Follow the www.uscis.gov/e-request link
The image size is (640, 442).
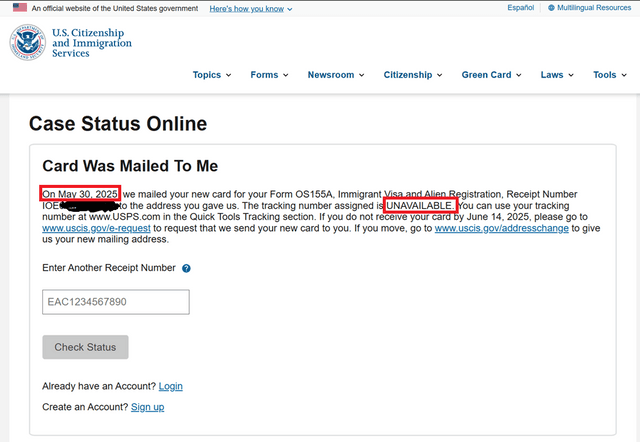pos(96,228)
